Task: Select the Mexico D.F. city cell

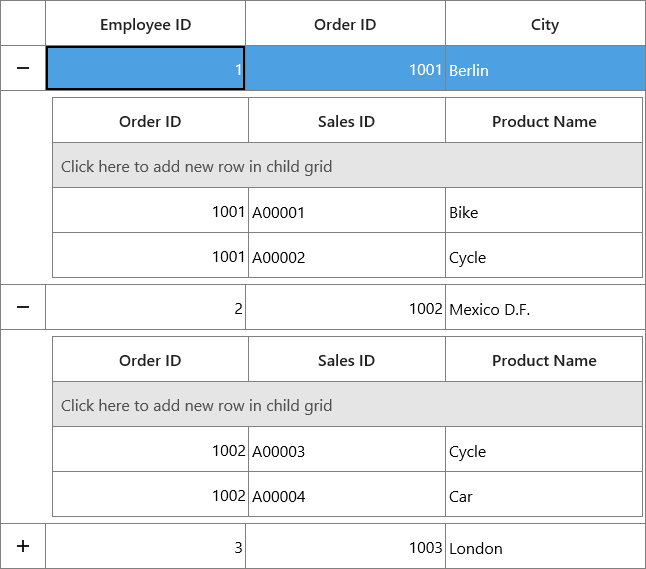Action: point(545,307)
